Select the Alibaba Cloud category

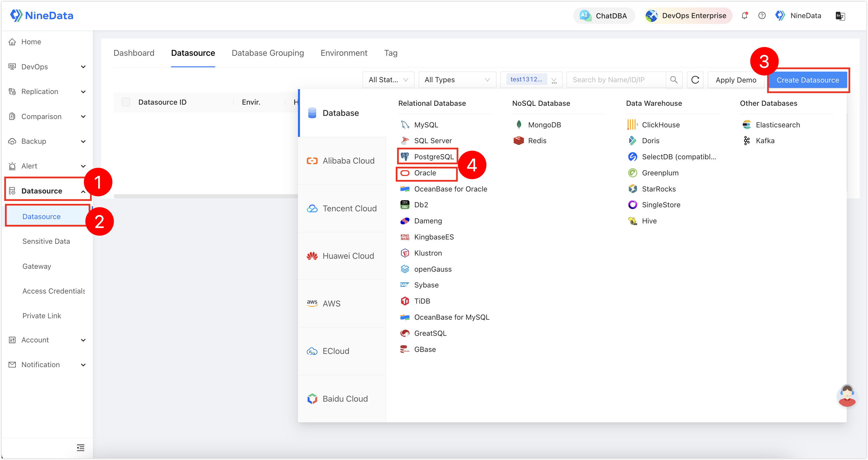(342, 161)
